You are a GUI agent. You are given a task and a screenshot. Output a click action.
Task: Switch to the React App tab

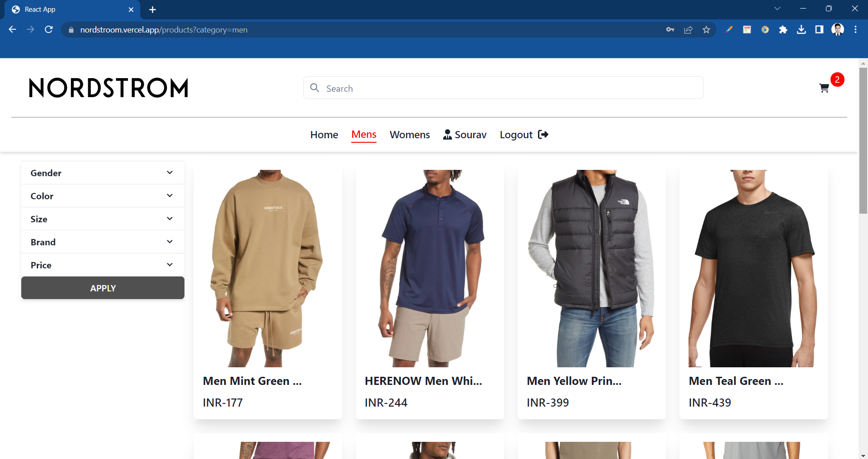coord(72,9)
